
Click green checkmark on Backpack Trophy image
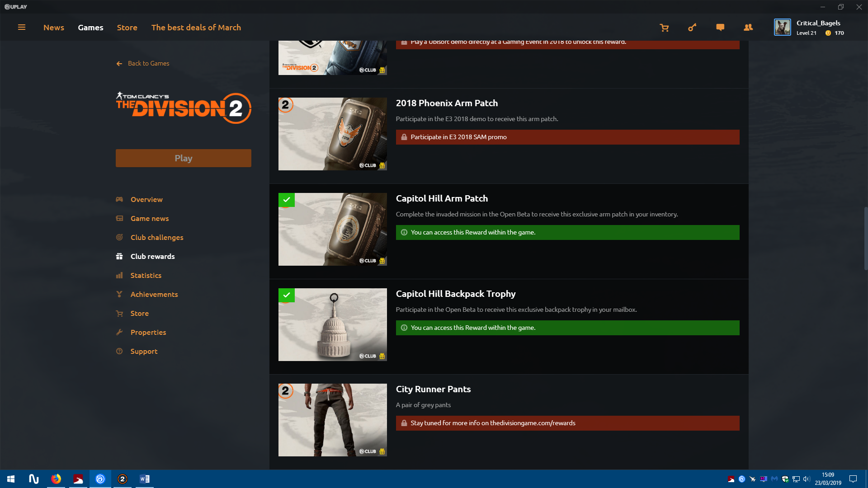(x=287, y=295)
